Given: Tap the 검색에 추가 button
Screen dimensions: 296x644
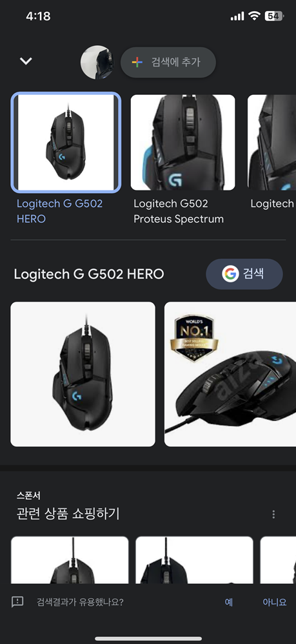Looking at the screenshot, I should click(168, 62).
